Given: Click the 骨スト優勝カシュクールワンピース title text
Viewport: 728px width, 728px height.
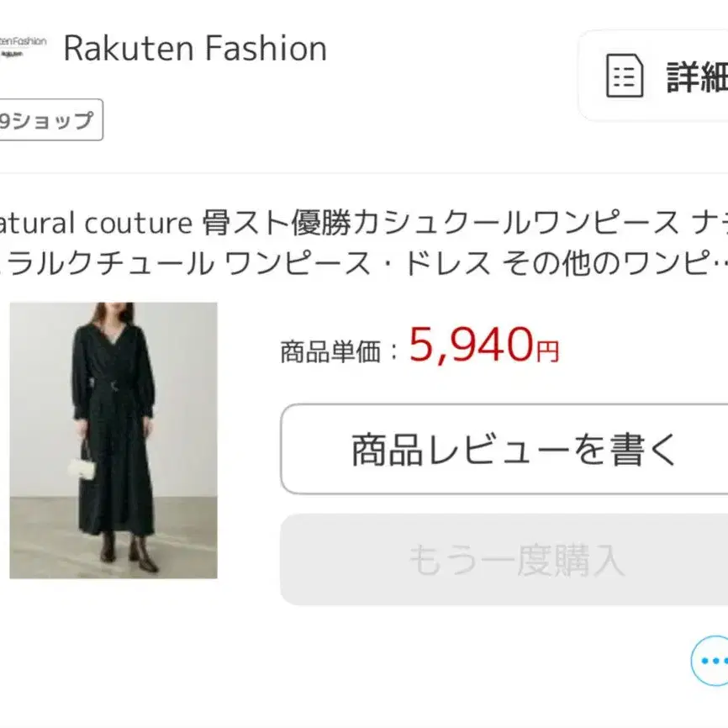Looking at the screenshot, I should point(440,223).
